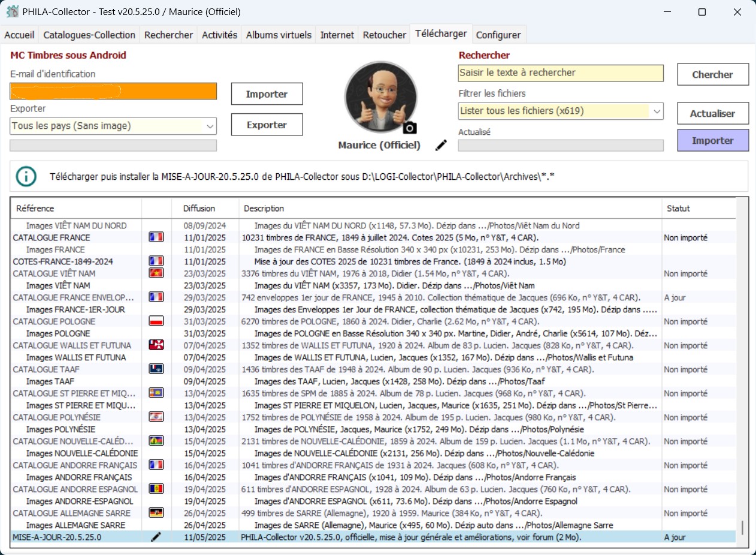Open the Albums virtuels tab

[279, 35]
